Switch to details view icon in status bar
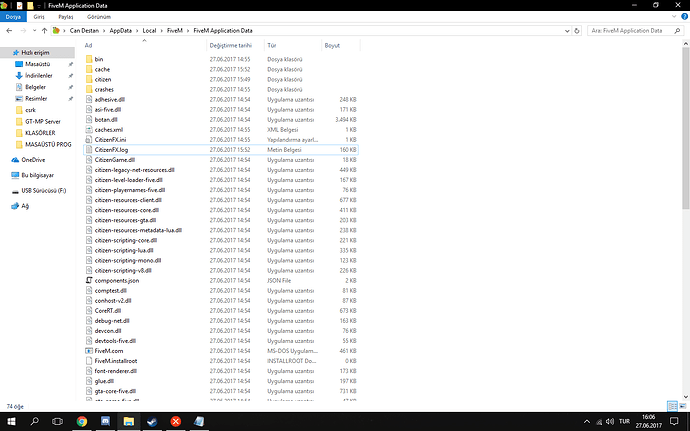 [672, 406]
